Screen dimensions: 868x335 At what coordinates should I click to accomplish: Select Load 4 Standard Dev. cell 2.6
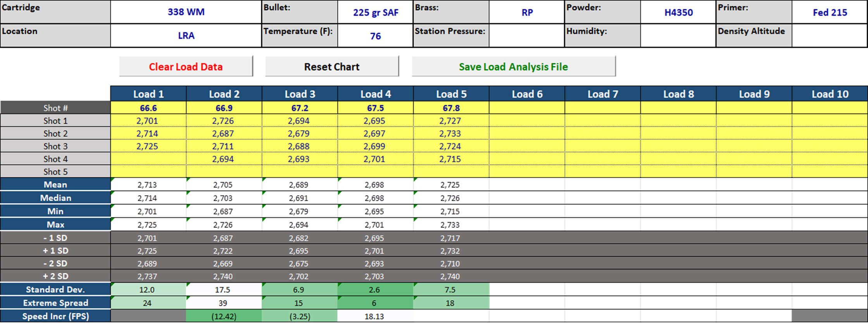click(x=375, y=290)
